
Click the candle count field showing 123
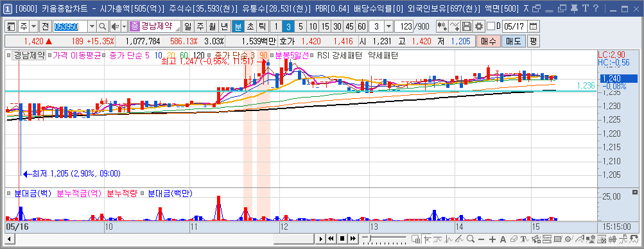point(404,27)
